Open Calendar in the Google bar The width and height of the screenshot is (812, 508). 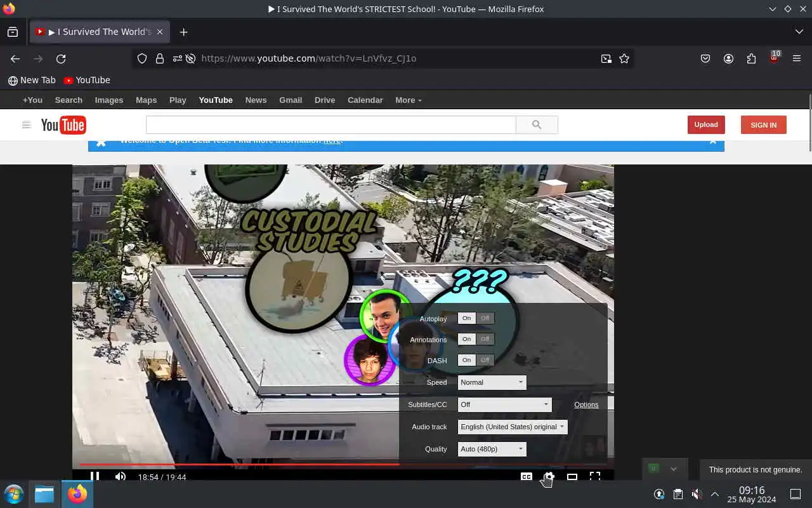tap(365, 100)
